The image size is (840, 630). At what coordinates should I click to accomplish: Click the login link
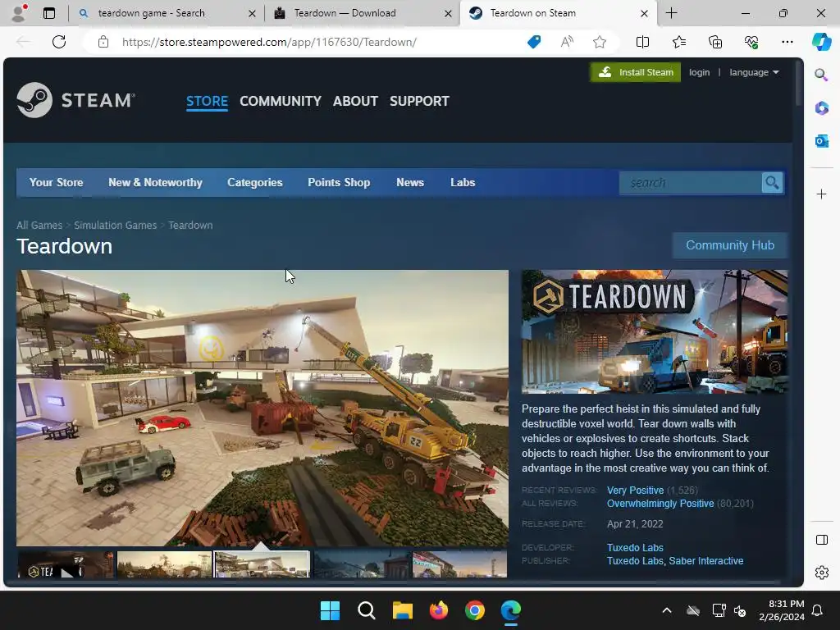click(x=699, y=72)
